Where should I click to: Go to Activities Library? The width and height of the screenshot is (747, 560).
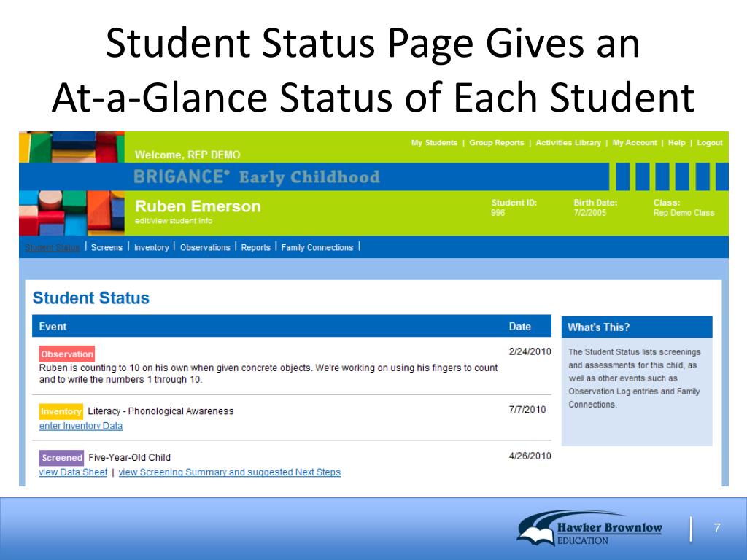[x=568, y=142]
